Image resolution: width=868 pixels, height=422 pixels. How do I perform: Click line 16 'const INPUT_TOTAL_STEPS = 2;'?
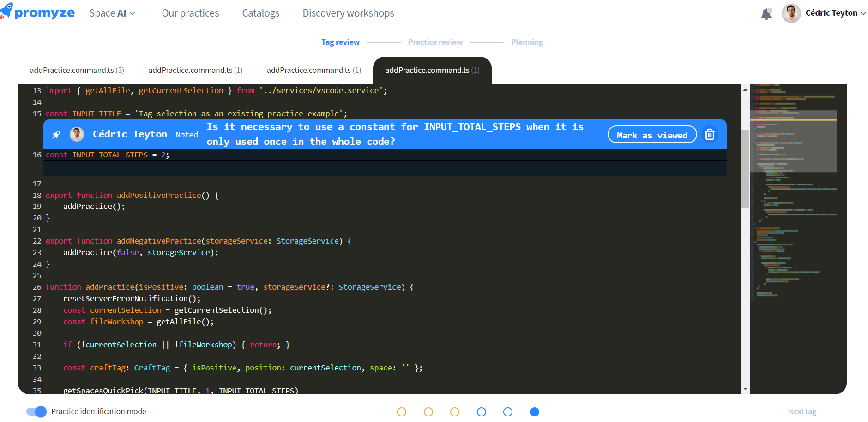(x=108, y=155)
